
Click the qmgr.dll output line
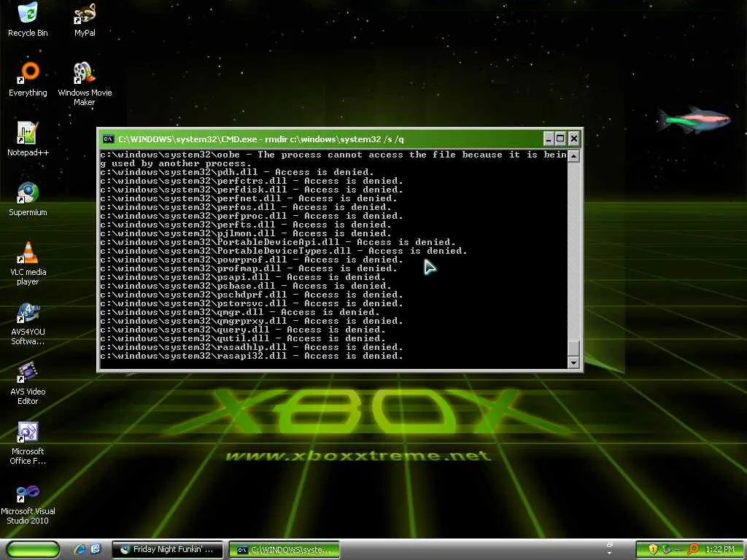(x=240, y=312)
